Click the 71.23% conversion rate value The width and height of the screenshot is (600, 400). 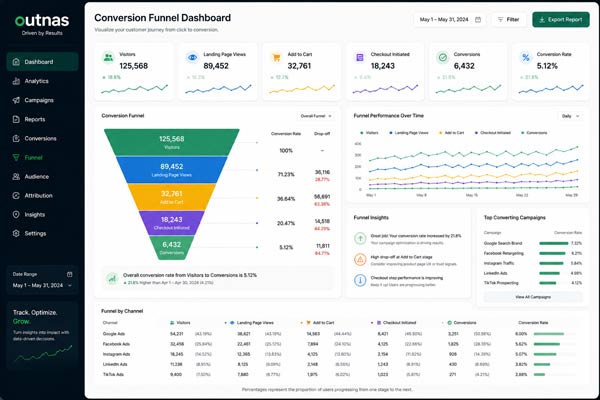pos(286,175)
